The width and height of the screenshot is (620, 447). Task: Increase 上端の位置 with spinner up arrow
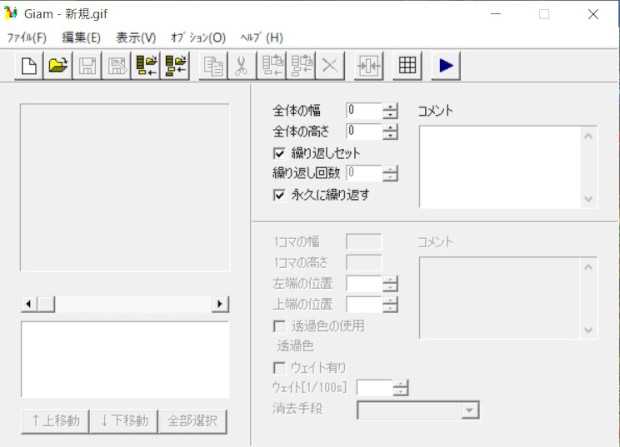[x=390, y=301]
